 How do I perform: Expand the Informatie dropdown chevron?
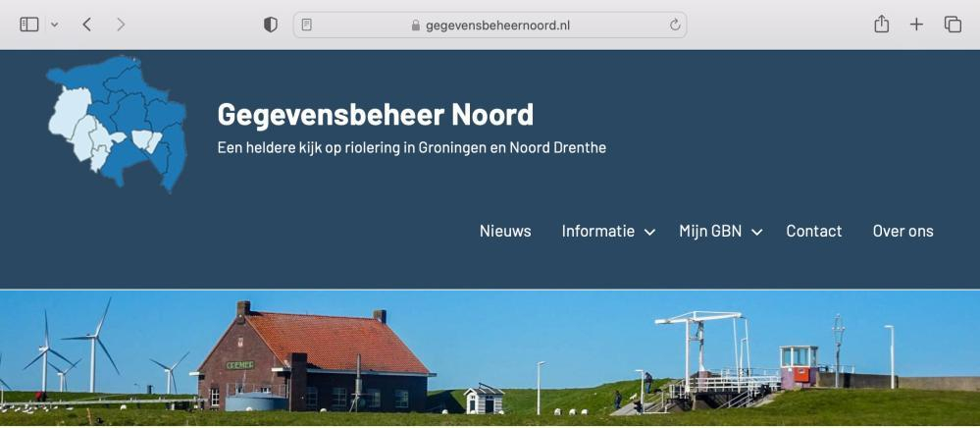(649, 232)
